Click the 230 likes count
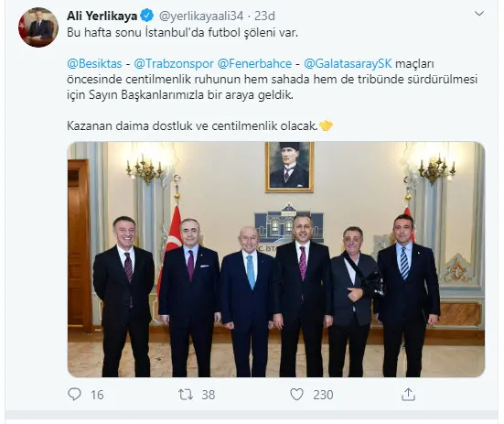This screenshot has width=504, height=424. [323, 395]
